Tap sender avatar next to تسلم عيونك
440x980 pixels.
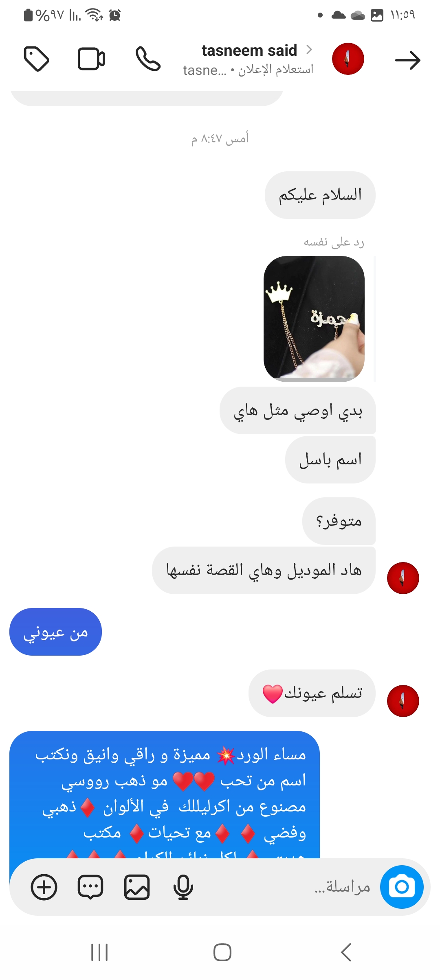(403, 701)
